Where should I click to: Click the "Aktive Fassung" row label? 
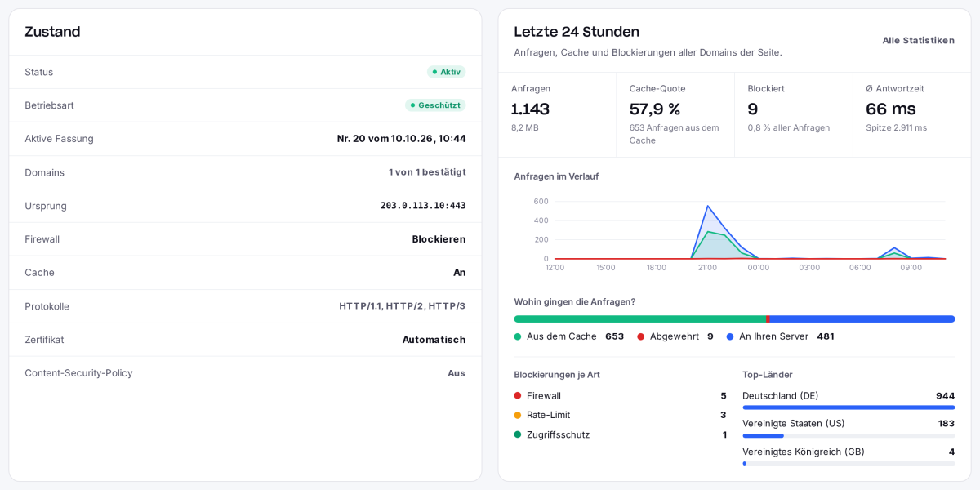click(x=59, y=139)
